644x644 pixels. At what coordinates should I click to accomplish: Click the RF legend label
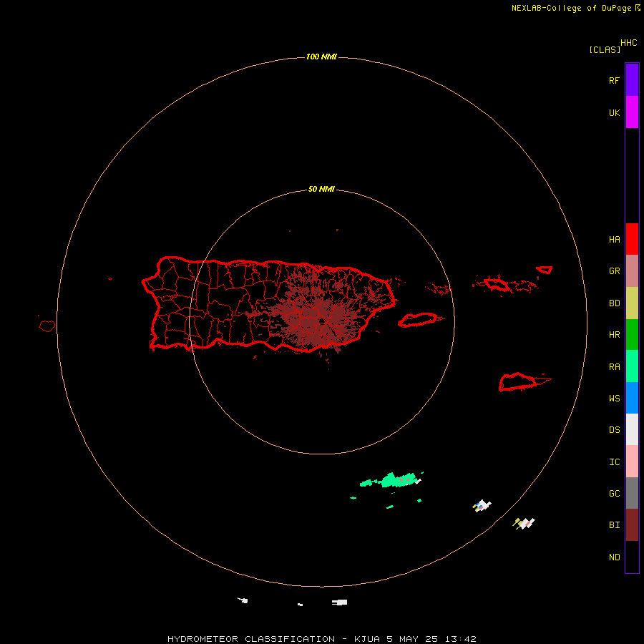coord(614,80)
